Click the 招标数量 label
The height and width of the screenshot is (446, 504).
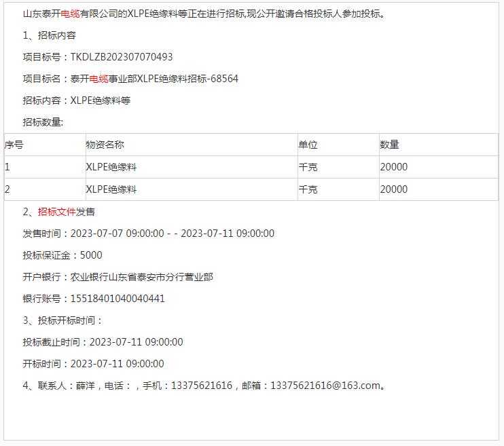pyautogui.click(x=43, y=122)
